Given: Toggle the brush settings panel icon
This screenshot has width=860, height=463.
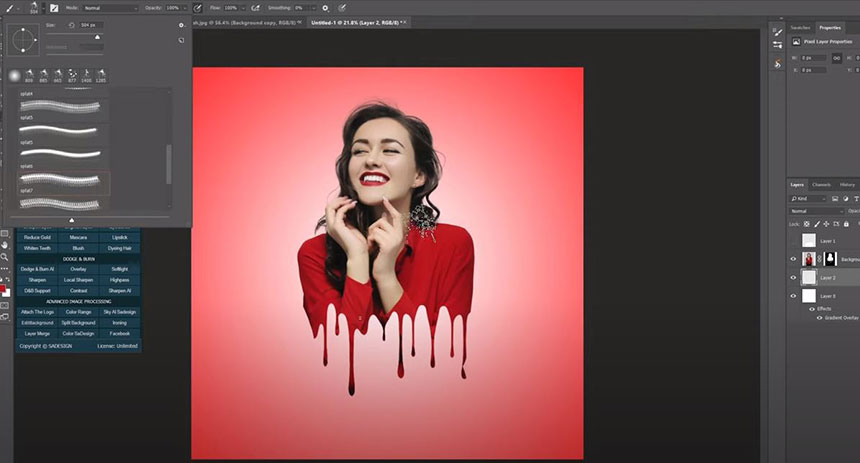Looking at the screenshot, I should 54,8.
